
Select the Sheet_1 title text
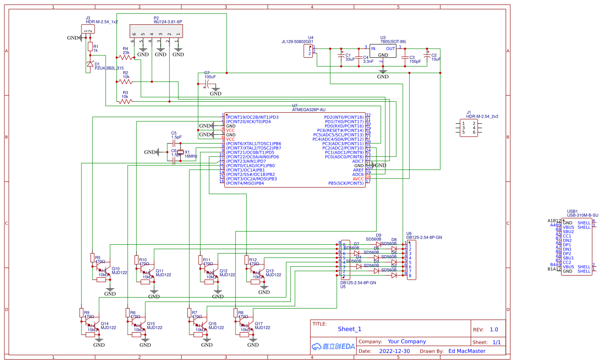point(348,329)
